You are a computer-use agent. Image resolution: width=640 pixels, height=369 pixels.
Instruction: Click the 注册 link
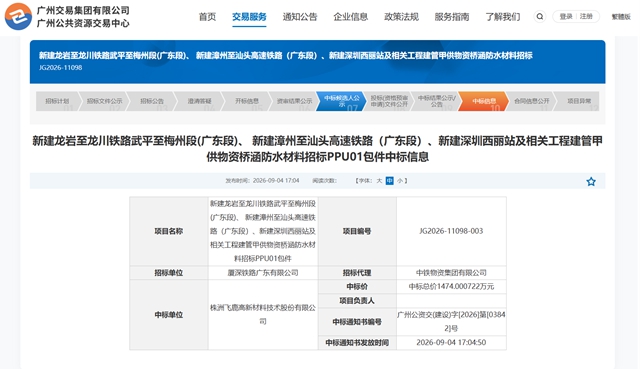click(586, 16)
